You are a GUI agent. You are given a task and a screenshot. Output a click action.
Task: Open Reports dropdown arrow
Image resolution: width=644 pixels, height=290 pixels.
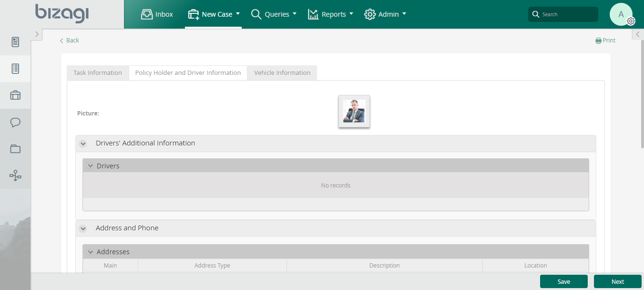coord(351,14)
